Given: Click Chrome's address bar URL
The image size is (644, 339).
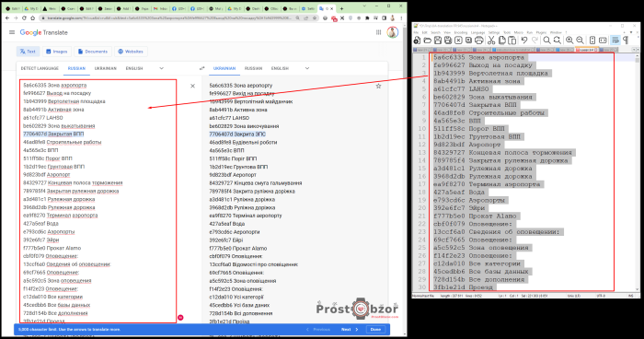Looking at the screenshot, I should point(168,18).
